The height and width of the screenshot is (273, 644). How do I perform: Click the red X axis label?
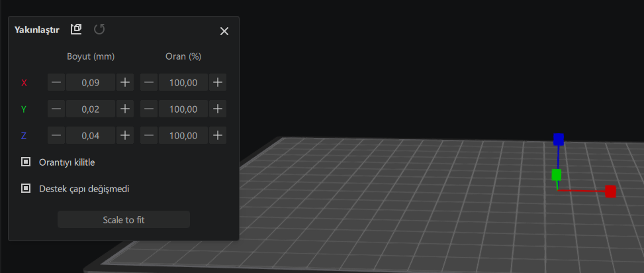pos(24,83)
